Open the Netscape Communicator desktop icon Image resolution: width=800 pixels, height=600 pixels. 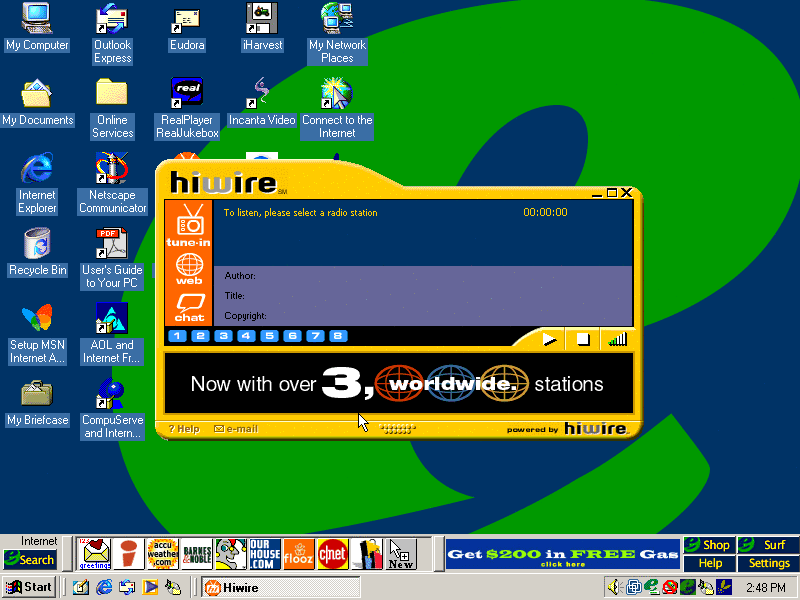click(112, 183)
